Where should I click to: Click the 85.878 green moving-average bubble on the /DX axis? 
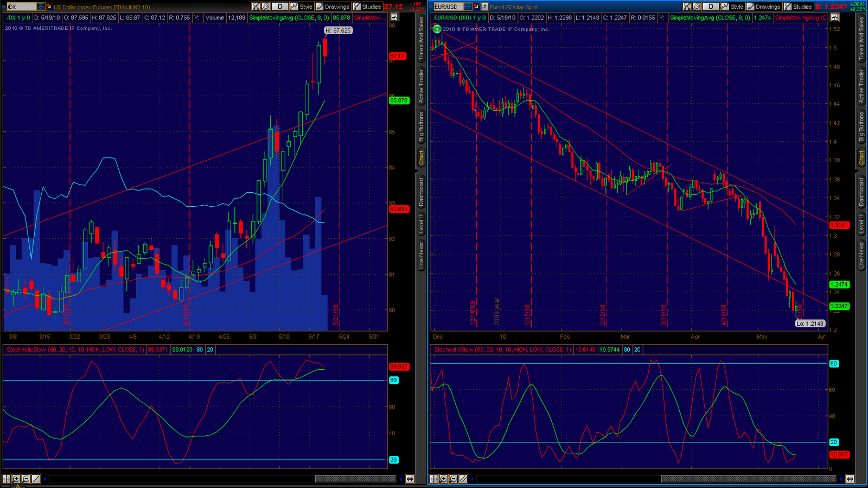[399, 100]
